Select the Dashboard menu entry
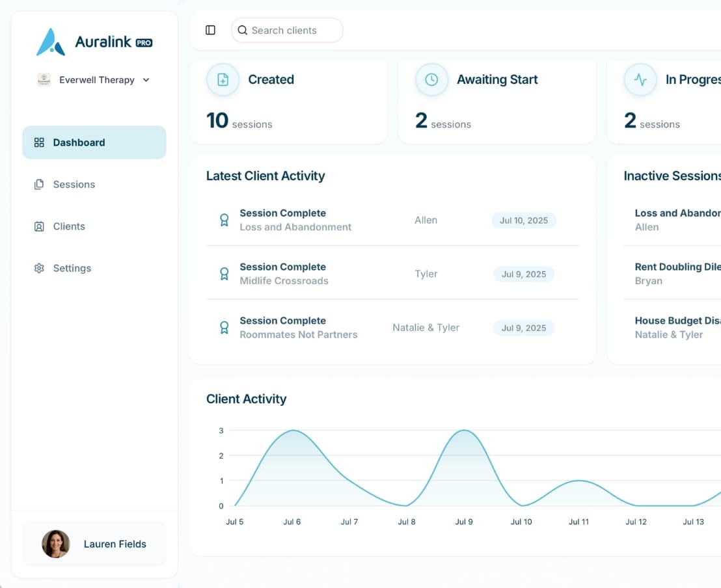This screenshot has width=721, height=588. (x=79, y=142)
